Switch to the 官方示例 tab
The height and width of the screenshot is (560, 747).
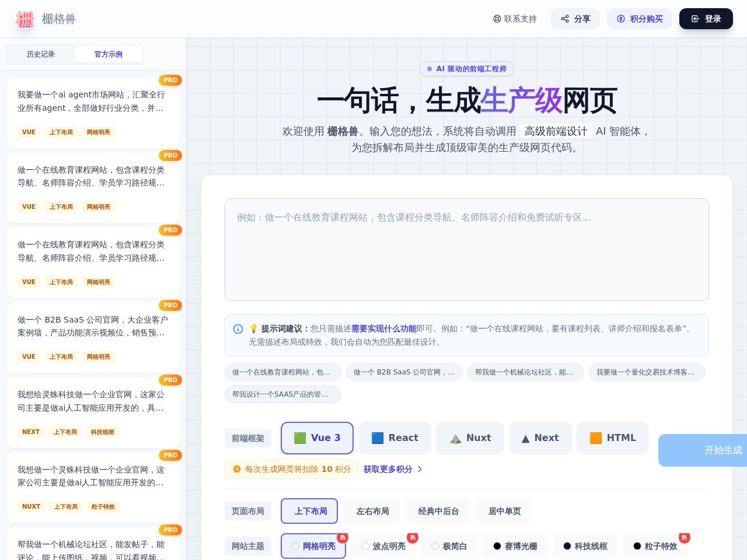109,54
